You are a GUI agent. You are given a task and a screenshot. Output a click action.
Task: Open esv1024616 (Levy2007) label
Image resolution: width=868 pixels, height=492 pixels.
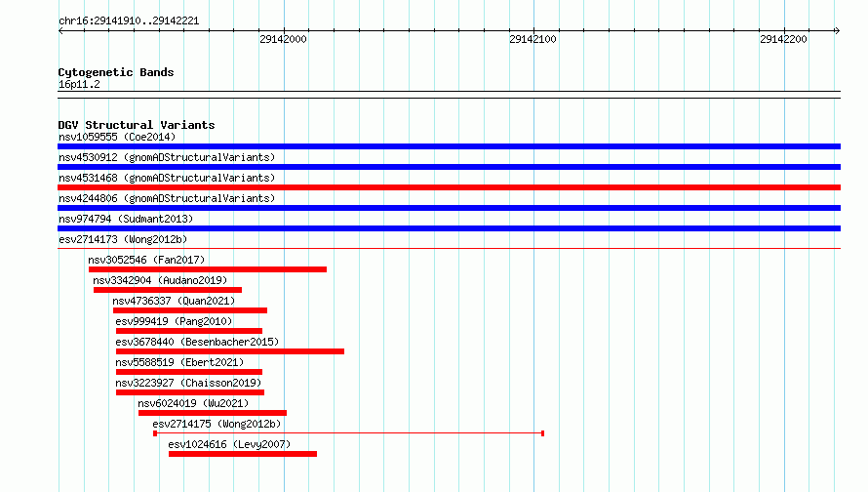click(229, 444)
